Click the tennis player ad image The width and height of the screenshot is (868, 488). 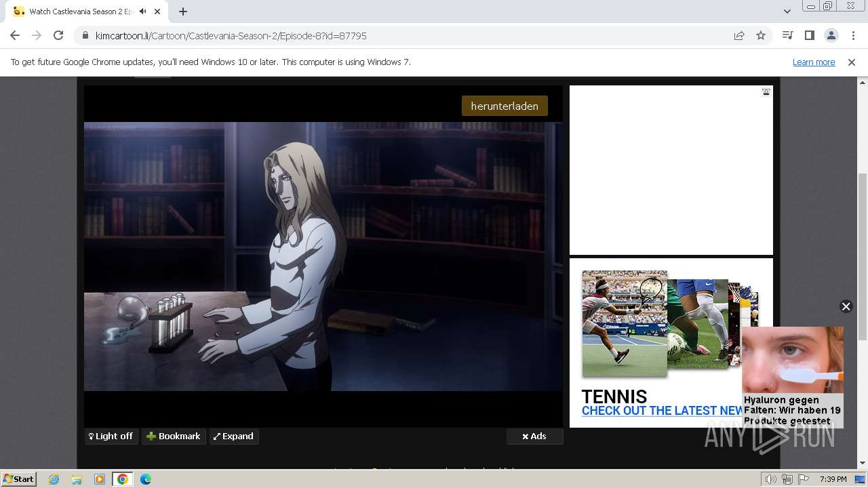[x=625, y=324]
